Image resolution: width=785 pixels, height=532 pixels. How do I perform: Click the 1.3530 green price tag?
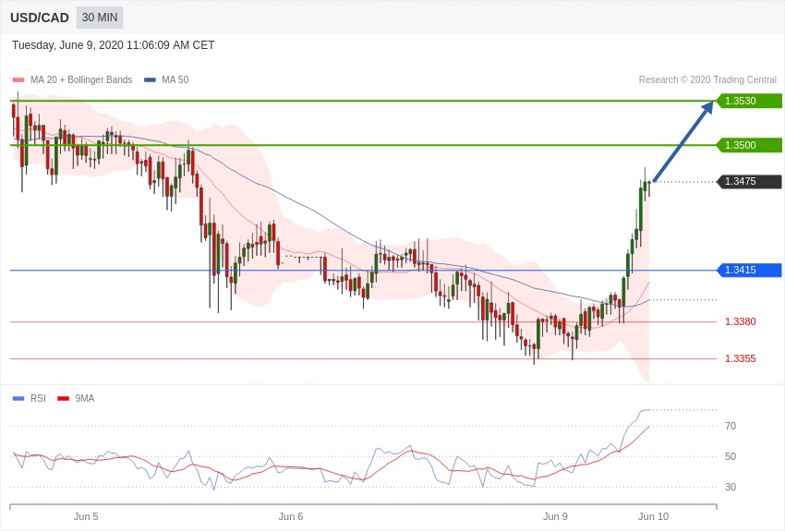[749, 101]
